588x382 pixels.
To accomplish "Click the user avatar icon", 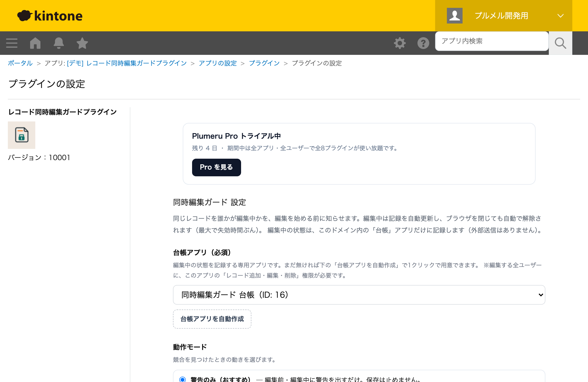I will [x=454, y=16].
